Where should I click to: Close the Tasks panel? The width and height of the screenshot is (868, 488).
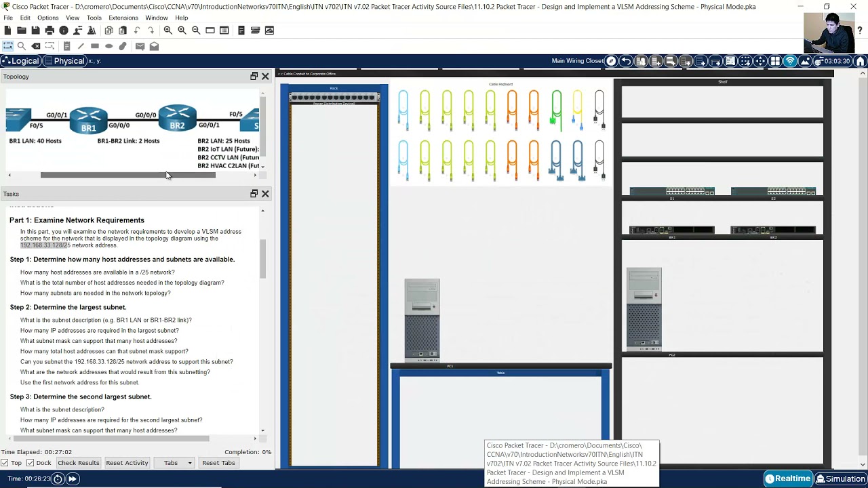pos(265,194)
